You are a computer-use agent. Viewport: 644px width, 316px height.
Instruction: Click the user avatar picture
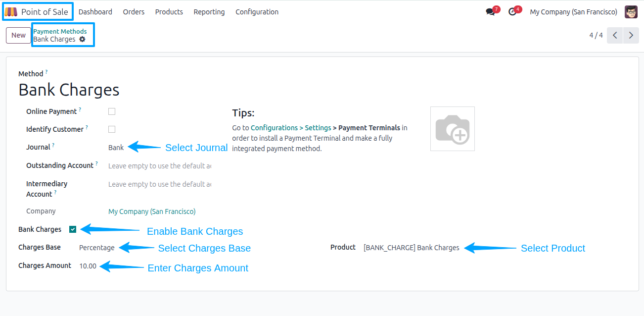pos(631,12)
